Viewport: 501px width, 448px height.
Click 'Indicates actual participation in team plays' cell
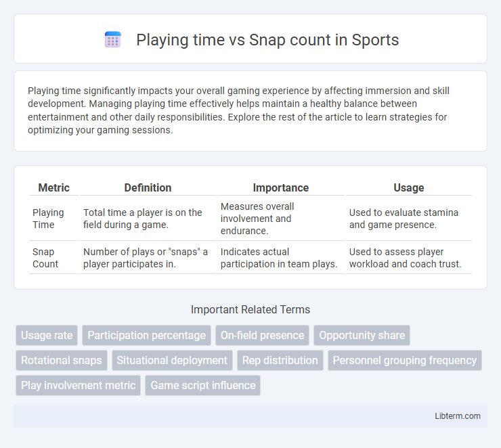(281, 258)
